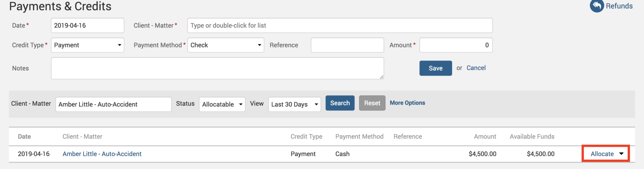Open the Credit Type dropdown
The image size is (644, 169).
pyautogui.click(x=87, y=45)
